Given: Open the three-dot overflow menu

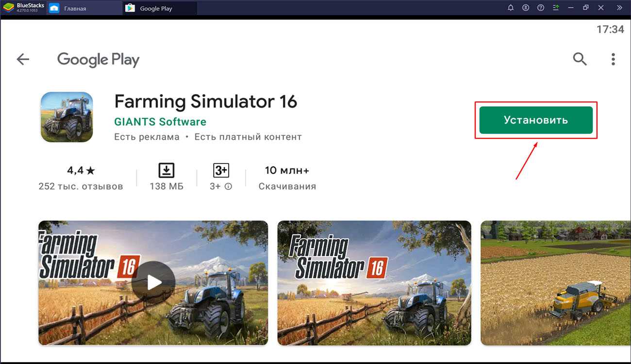Looking at the screenshot, I should [x=613, y=59].
